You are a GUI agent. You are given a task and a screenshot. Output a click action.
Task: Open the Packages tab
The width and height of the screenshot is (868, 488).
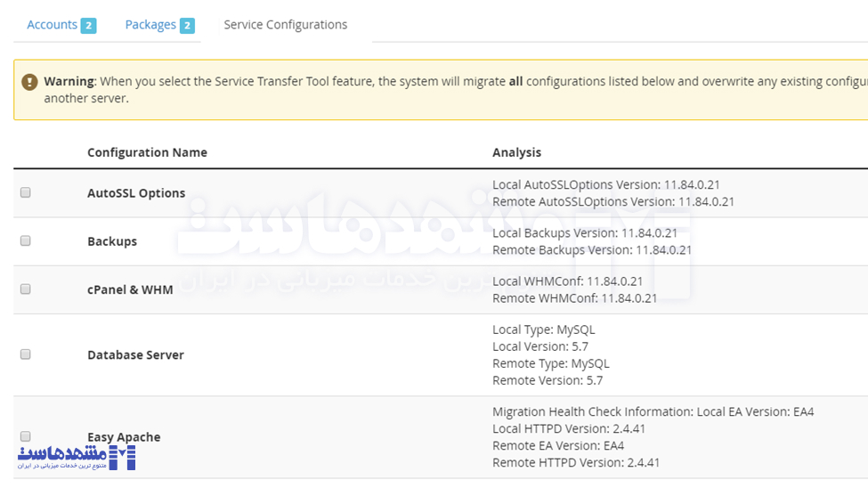click(x=150, y=25)
